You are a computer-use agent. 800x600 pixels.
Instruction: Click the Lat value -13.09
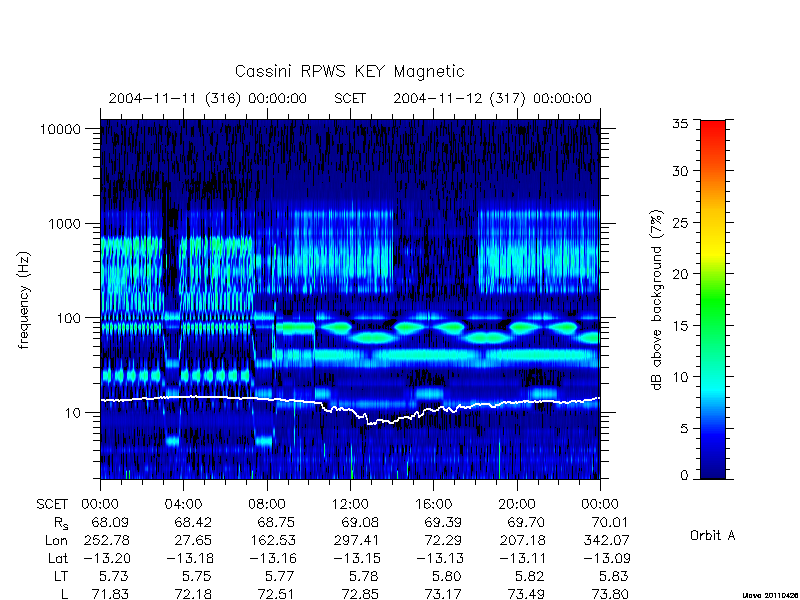606,558
